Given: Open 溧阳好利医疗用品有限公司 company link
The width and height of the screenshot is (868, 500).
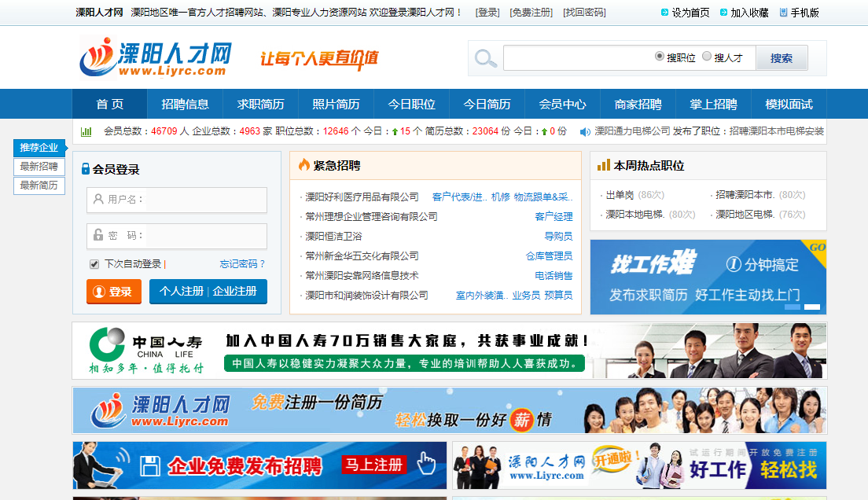Looking at the screenshot, I should (x=362, y=197).
